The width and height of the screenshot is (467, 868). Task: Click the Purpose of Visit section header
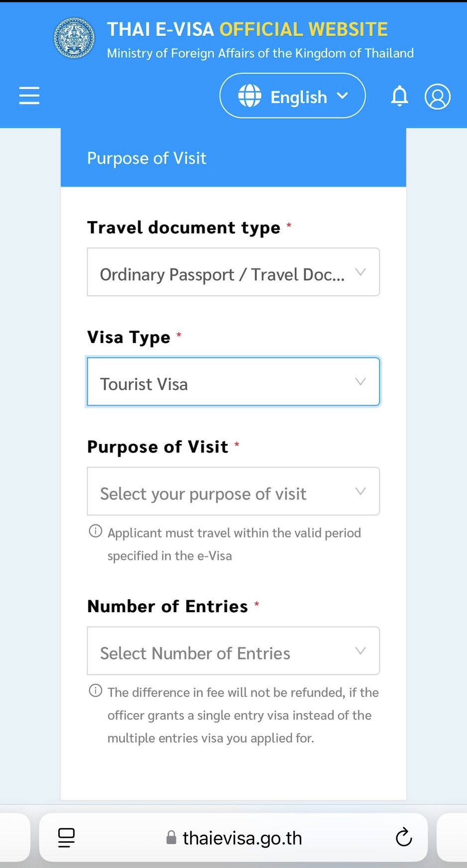147,158
